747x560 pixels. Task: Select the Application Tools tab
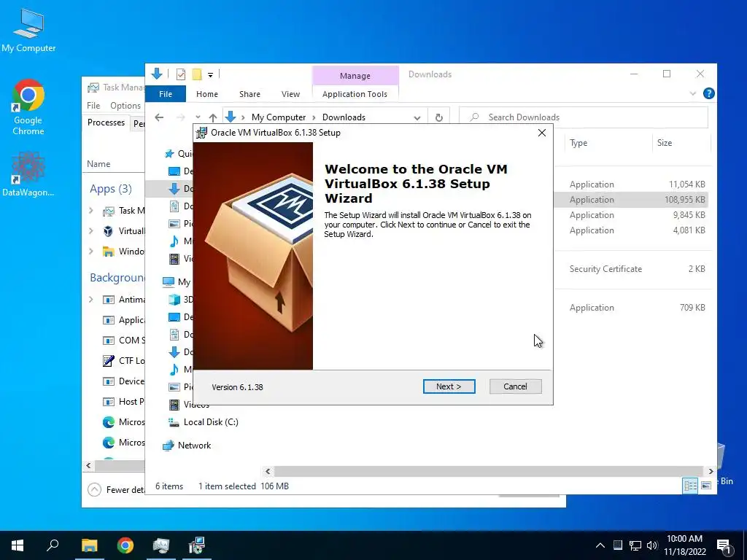point(355,94)
